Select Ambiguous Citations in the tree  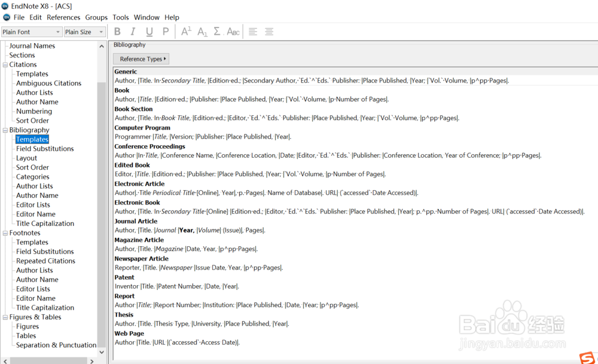48,83
